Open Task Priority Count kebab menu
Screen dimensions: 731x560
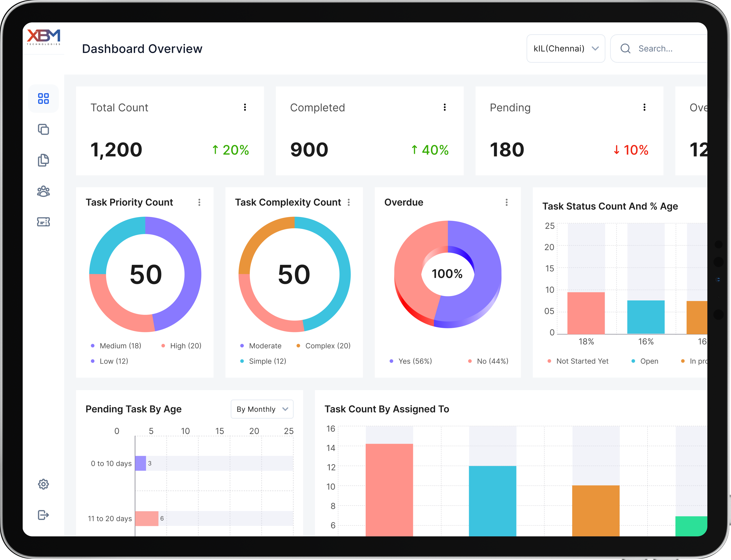[199, 202]
